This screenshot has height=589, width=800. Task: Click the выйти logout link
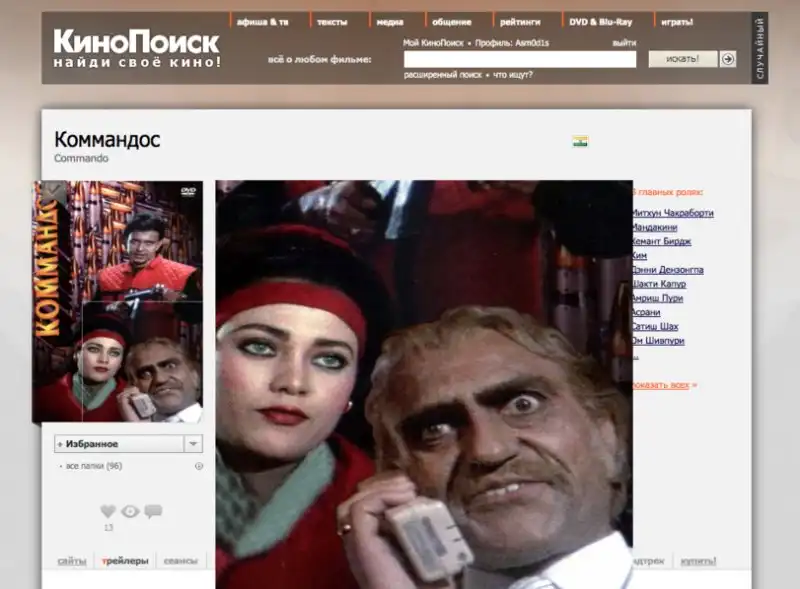tap(624, 43)
